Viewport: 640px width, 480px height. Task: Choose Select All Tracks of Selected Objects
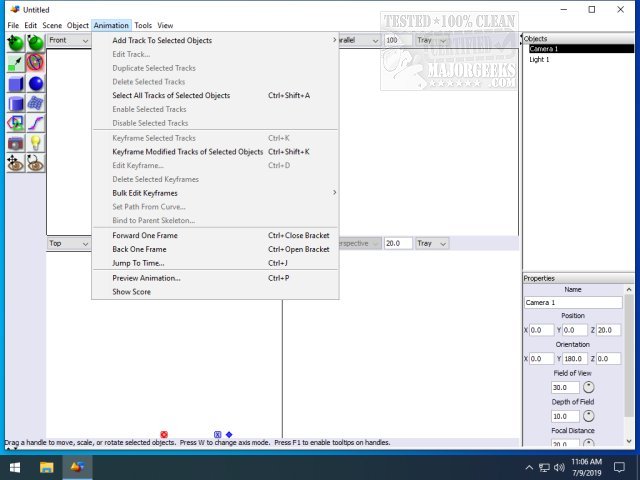click(216, 95)
